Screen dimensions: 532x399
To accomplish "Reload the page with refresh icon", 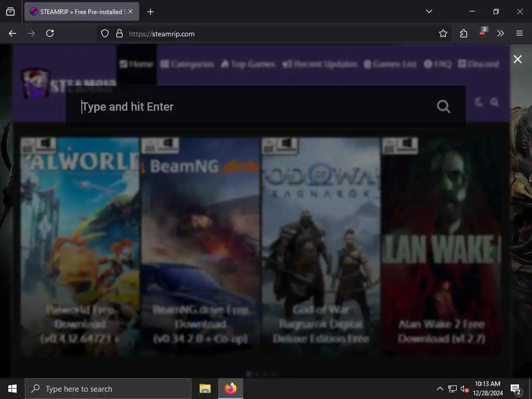I will click(x=50, y=33).
